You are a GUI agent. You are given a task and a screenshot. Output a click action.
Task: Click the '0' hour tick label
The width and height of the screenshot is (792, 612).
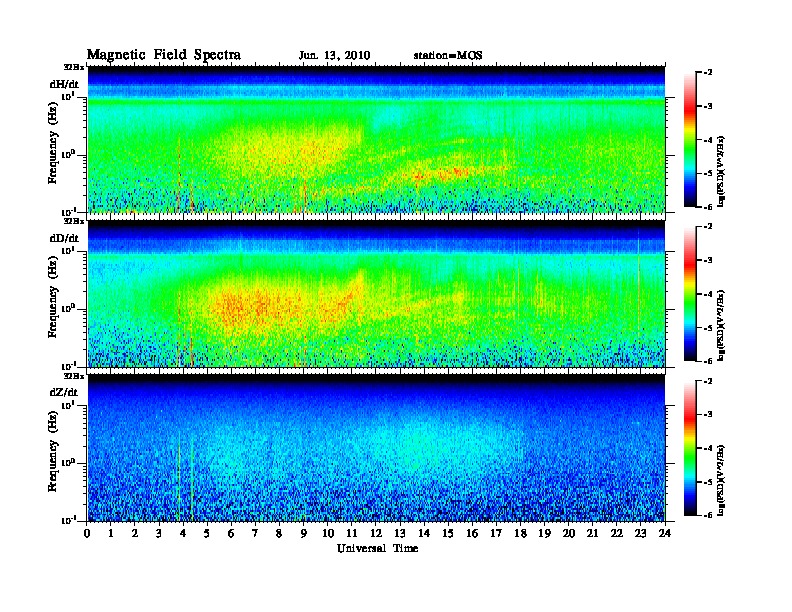pos(87,533)
